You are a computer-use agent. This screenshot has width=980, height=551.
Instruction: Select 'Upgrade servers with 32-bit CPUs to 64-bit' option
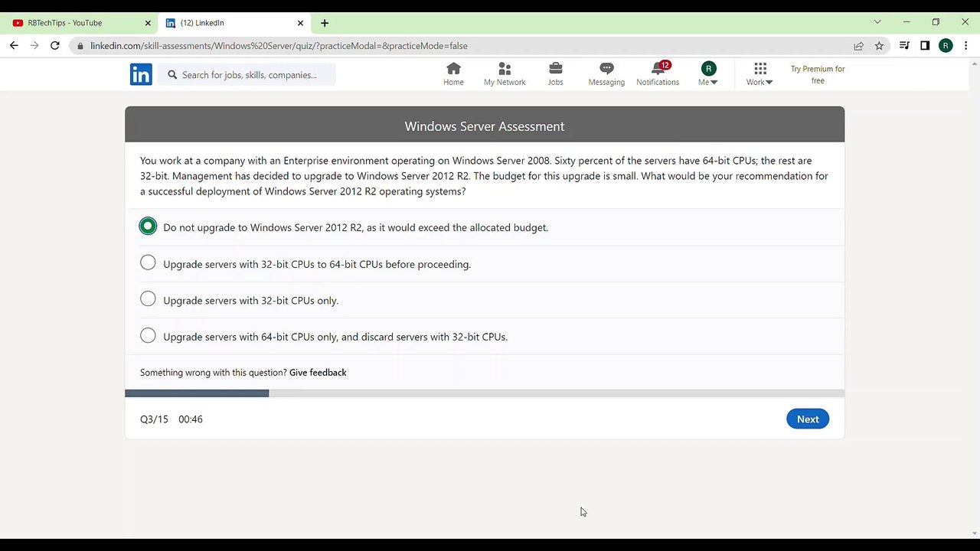(x=148, y=263)
